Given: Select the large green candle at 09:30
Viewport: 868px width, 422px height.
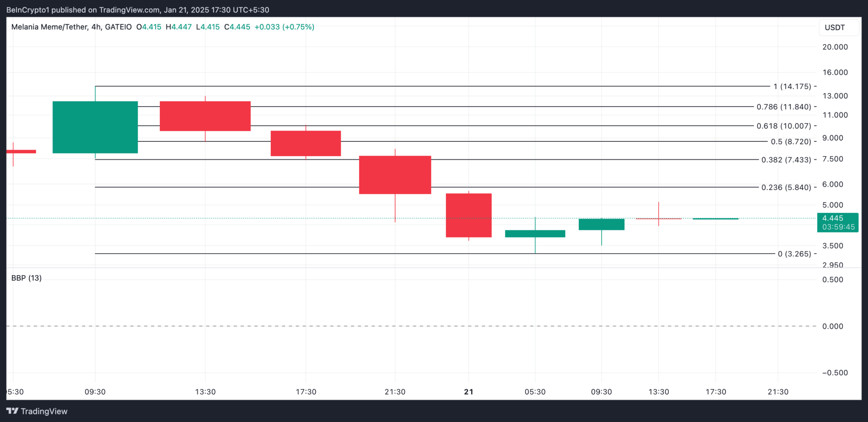Looking at the screenshot, I should click(x=95, y=127).
